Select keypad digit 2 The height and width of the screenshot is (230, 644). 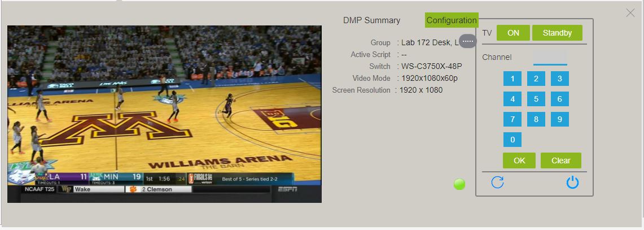coord(536,79)
